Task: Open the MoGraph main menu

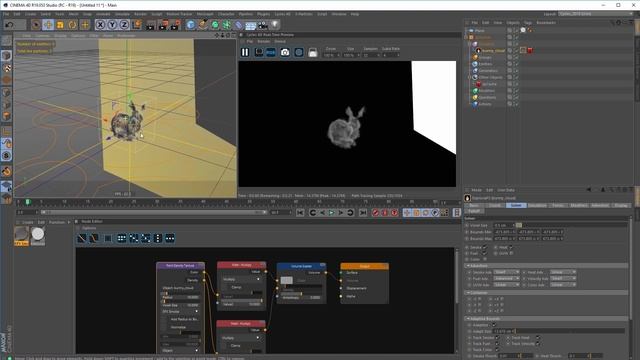Action: [x=205, y=14]
